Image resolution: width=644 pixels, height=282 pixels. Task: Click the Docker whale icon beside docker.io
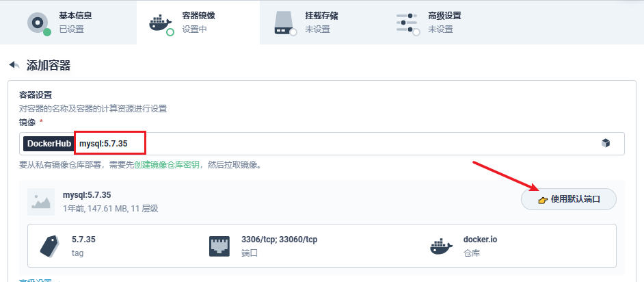[441, 245]
